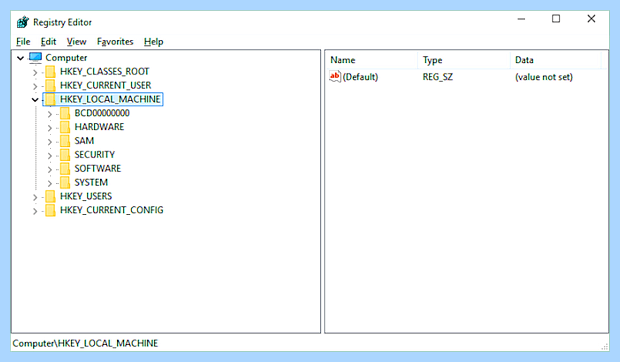Click the Computer monitor icon in tree
Viewport: 620px width, 362px height.
tap(35, 58)
